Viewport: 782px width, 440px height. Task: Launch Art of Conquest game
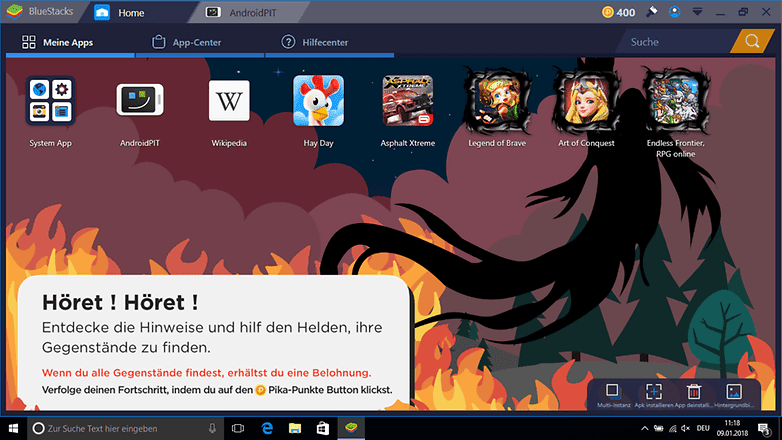coord(586,101)
